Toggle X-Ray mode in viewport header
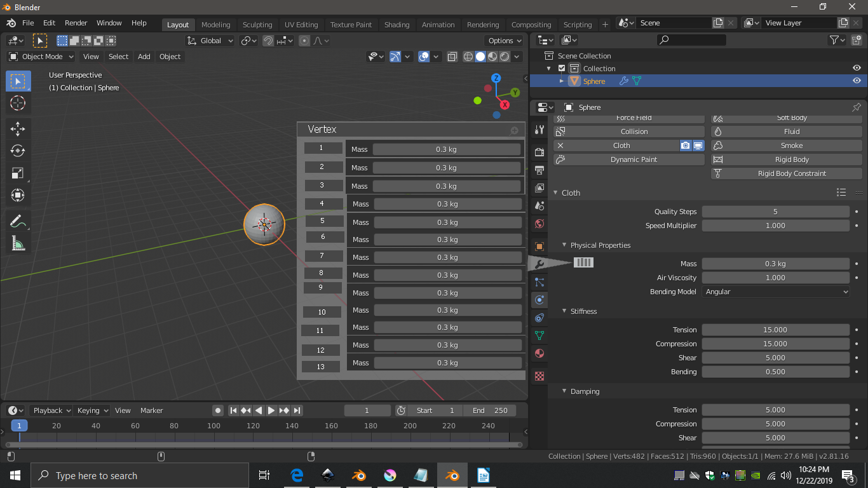Screen dimensions: 868x488 click(452, 57)
